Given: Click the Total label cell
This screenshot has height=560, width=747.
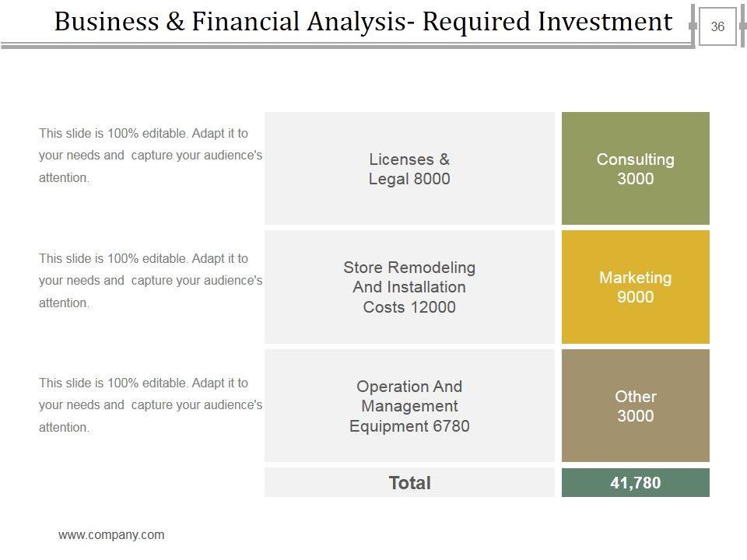Looking at the screenshot, I should point(409,483).
